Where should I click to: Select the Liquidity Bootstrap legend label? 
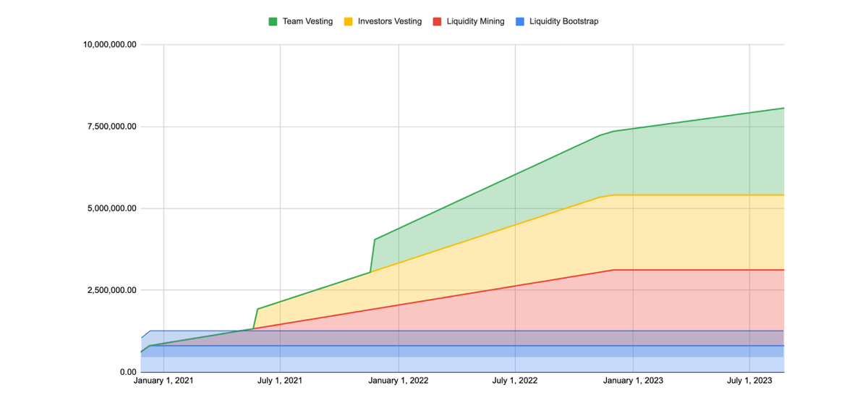(563, 22)
